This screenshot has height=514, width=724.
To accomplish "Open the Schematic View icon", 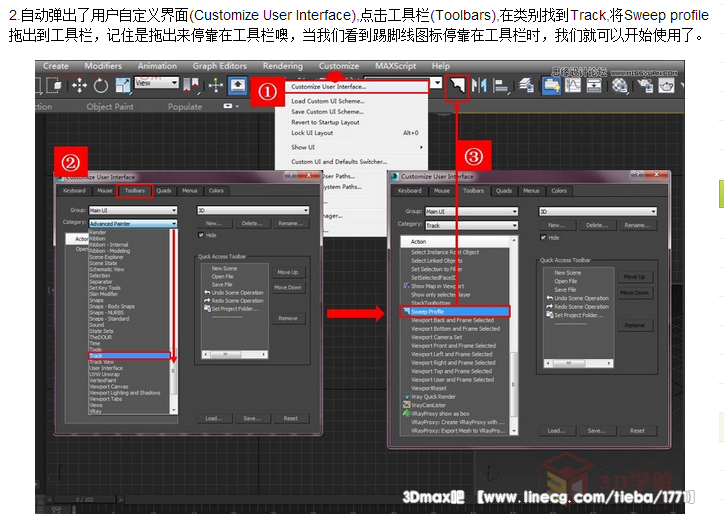I will [594, 85].
